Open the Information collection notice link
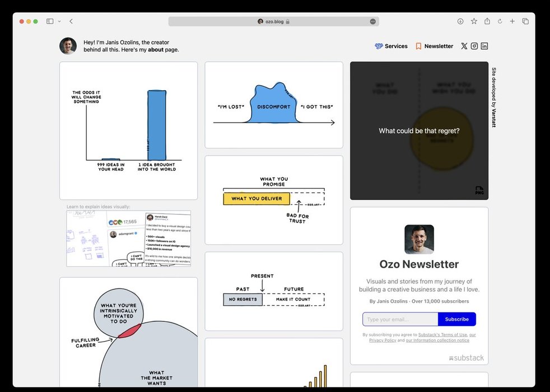The image size is (550, 392). pyautogui.click(x=437, y=340)
